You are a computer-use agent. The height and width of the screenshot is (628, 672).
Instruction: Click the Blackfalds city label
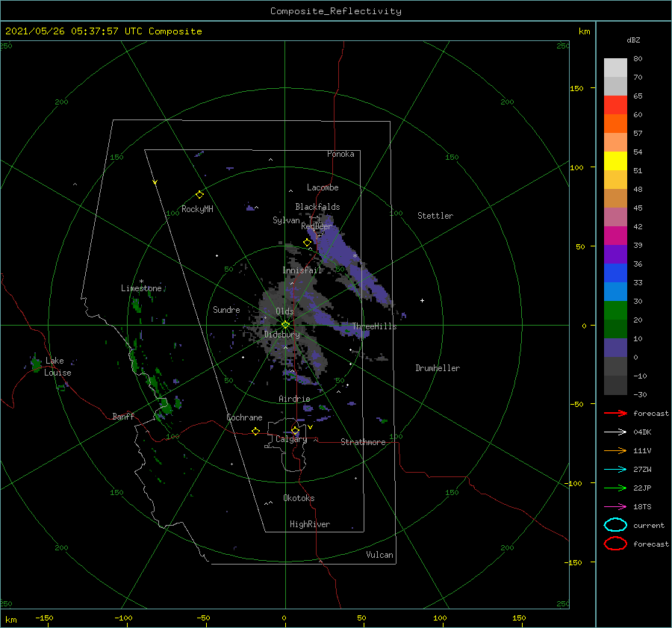317,207
